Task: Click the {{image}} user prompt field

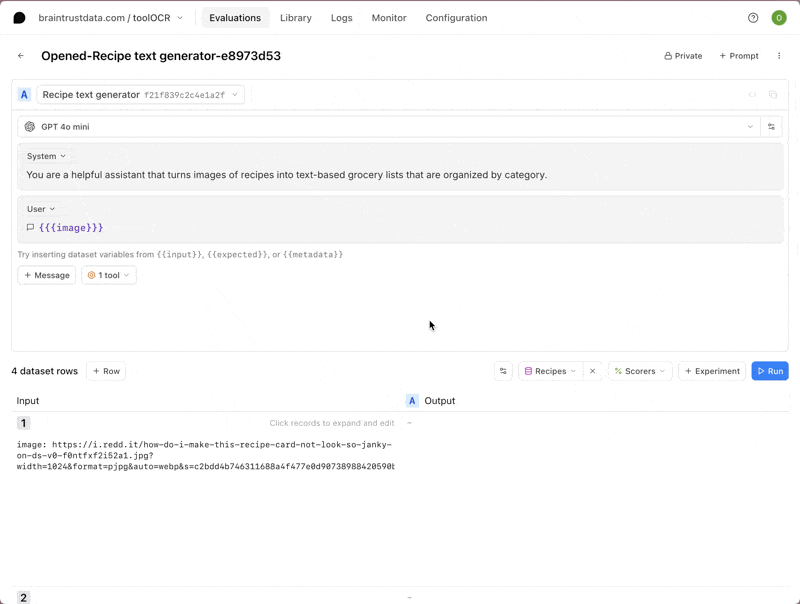Action: [71, 228]
